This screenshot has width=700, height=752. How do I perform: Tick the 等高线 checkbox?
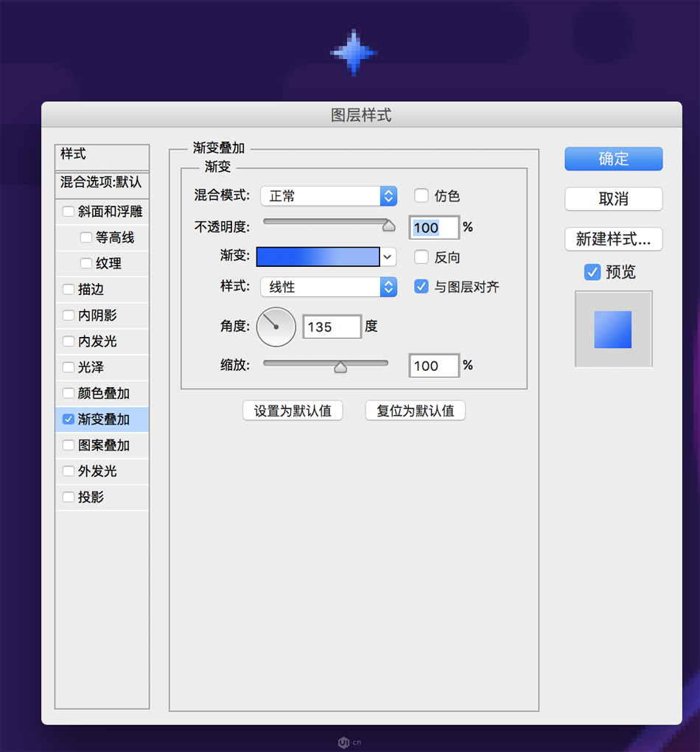click(85, 237)
